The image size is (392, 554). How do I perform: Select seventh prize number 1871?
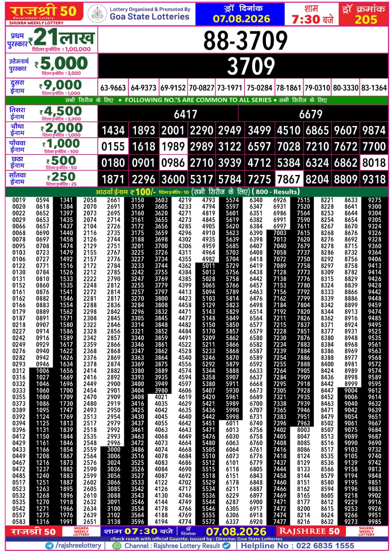[113, 179]
